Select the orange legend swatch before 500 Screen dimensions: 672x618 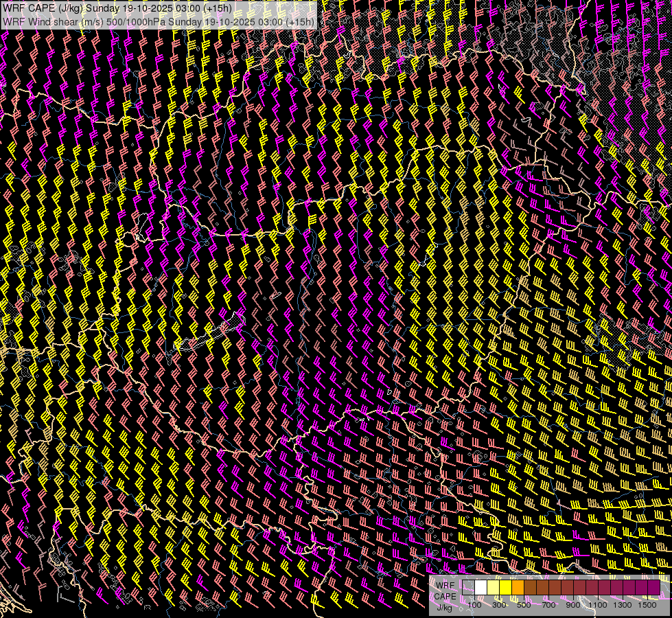(518, 588)
